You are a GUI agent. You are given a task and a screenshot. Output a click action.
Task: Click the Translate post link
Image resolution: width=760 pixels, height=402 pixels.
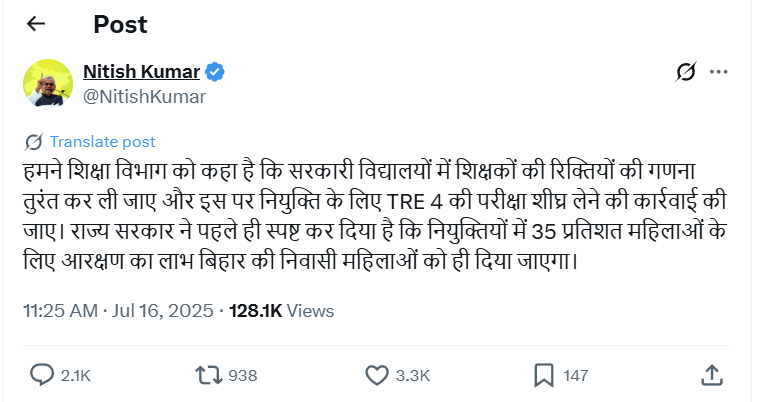click(x=102, y=142)
